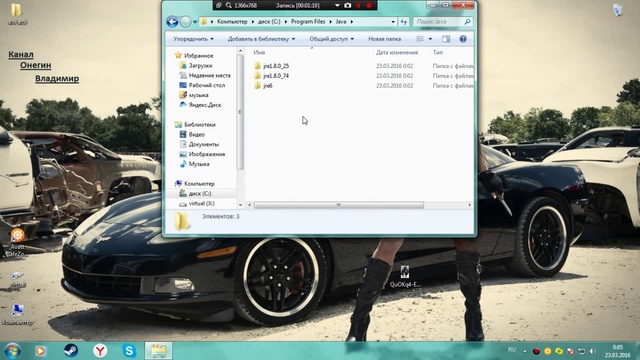Image resolution: width=640 pixels, height=360 pixels.
Task: Select диск (C:) in navigation pane
Action: tap(200, 193)
